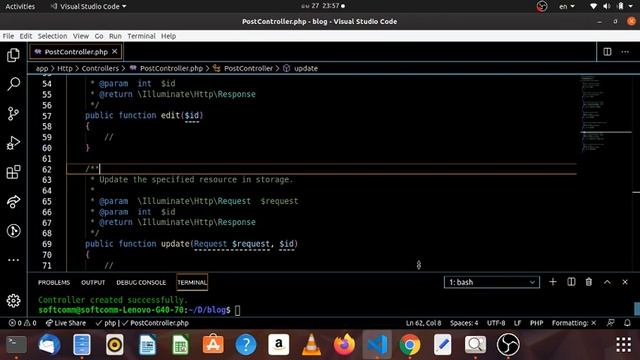This screenshot has height=360, width=640.
Task: Open the en input source dropdown
Action: click(567, 6)
